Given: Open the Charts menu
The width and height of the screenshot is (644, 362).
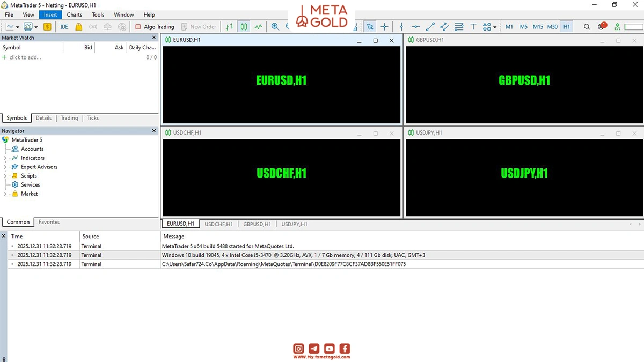Looking at the screenshot, I should point(75,15).
